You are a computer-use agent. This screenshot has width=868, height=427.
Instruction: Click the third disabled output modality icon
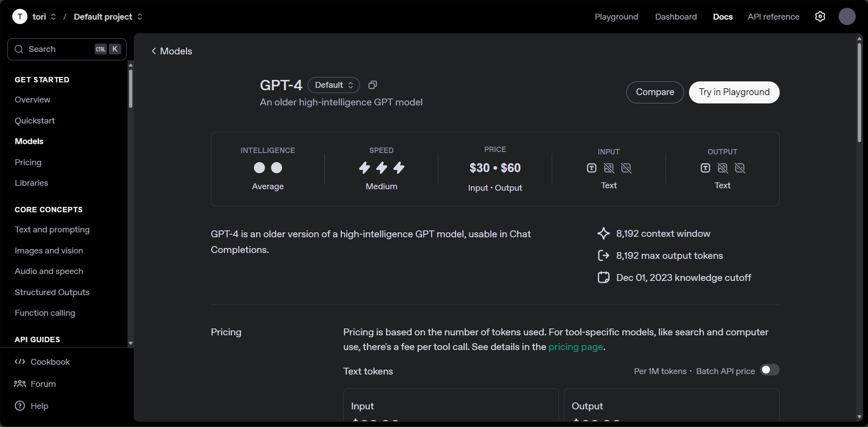click(740, 168)
